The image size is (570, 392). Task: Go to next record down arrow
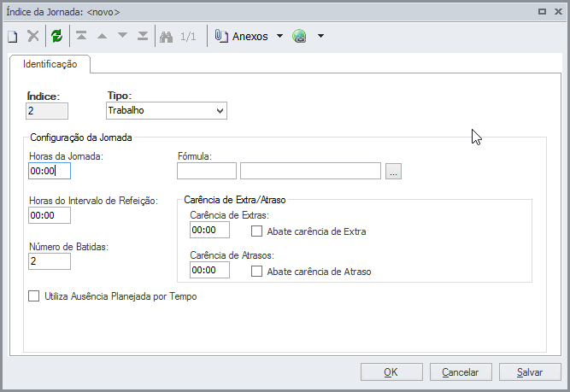pyautogui.click(x=122, y=36)
